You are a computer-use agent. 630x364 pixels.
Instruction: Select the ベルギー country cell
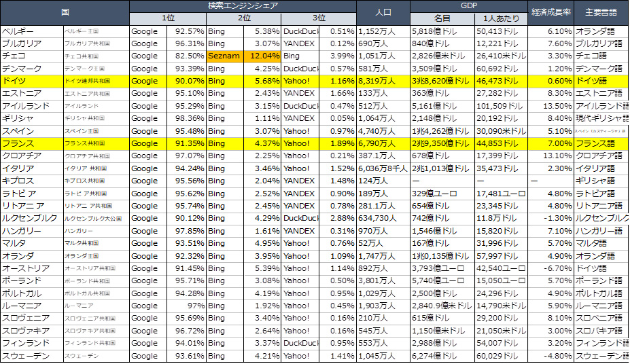(x=32, y=31)
